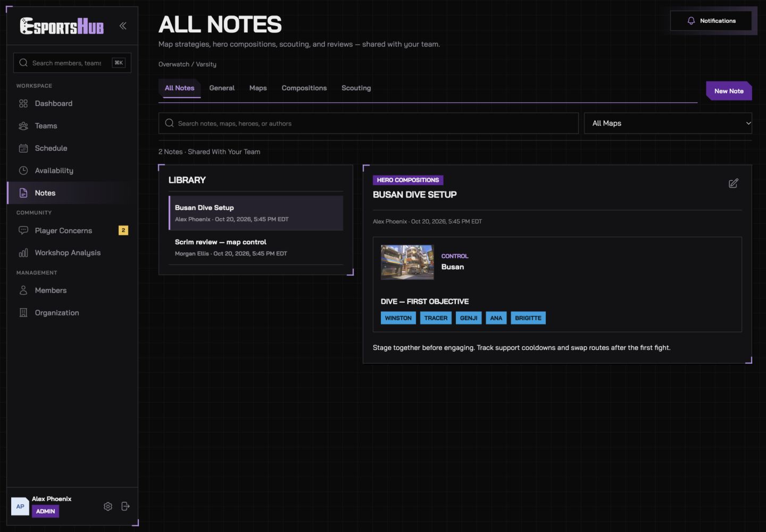Viewport: 766px width, 532px height.
Task: Open Dashboard from sidebar
Action: click(72, 103)
